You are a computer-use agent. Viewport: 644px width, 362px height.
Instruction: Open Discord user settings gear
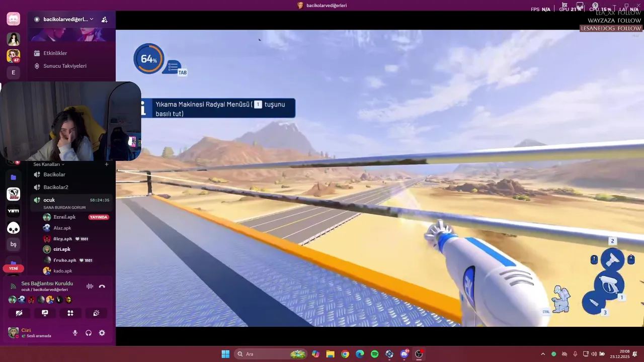coord(102,333)
